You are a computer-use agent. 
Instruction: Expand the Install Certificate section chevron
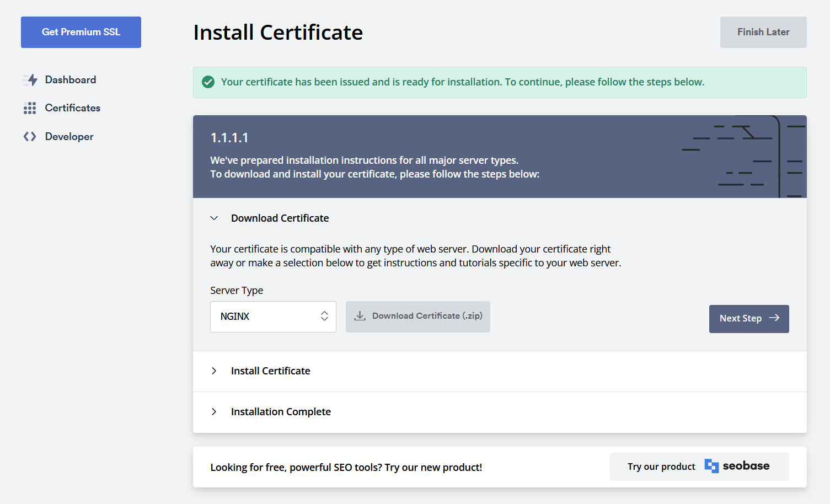click(x=214, y=371)
